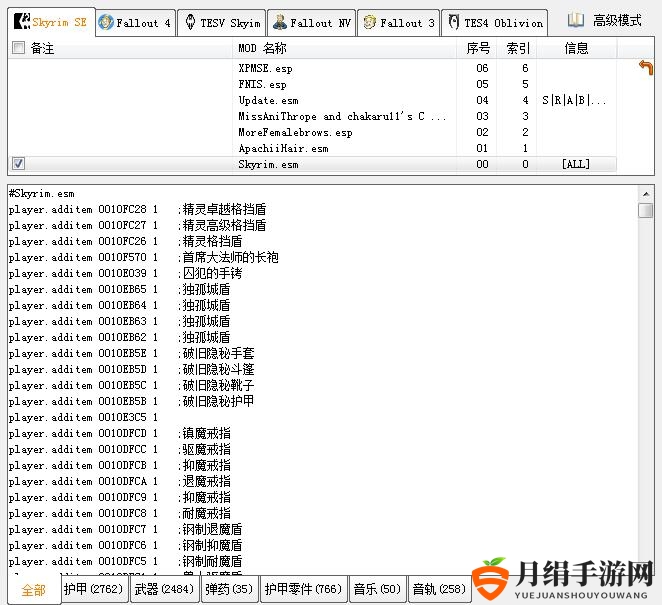Screen dimensions: 662x605
Task: Select the 全部 category tab
Action: 33,589
